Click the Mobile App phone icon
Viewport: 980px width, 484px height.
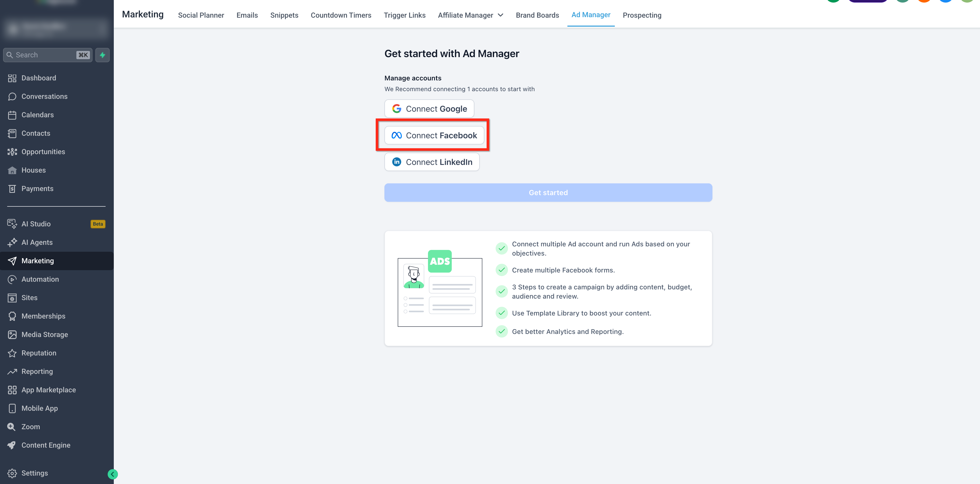pyautogui.click(x=12, y=408)
